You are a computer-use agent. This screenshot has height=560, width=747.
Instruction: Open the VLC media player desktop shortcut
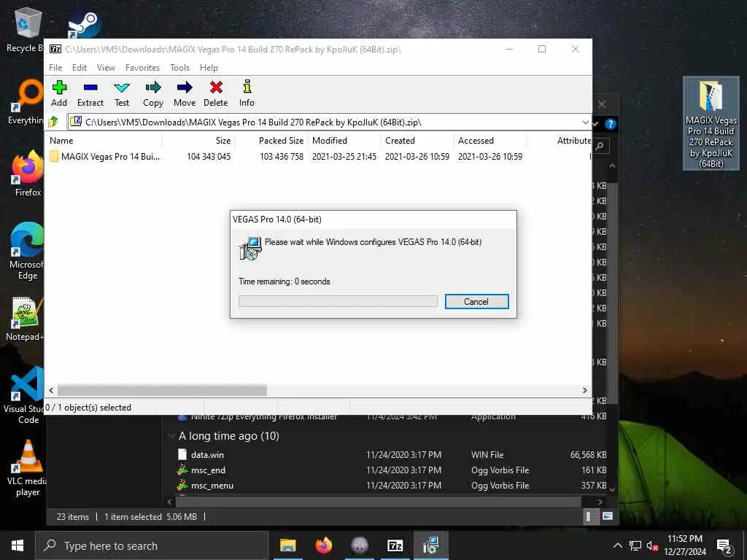coord(28,468)
